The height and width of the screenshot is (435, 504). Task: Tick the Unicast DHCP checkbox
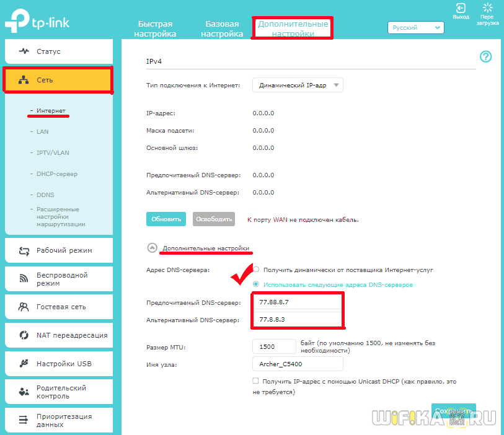point(255,380)
